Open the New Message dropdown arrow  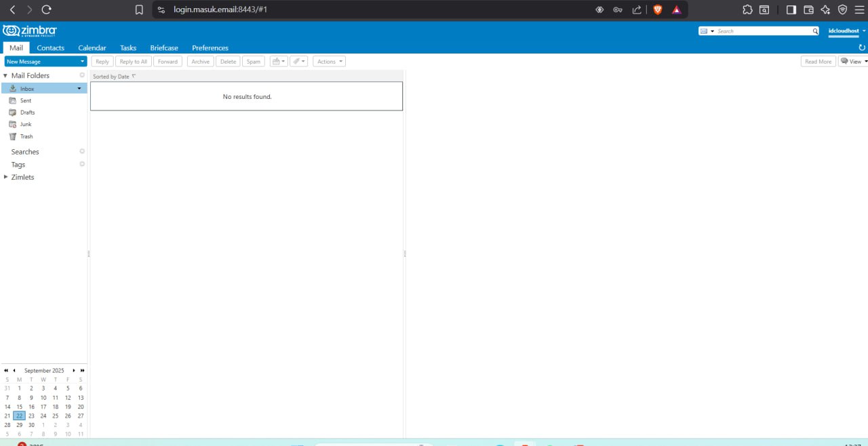82,62
